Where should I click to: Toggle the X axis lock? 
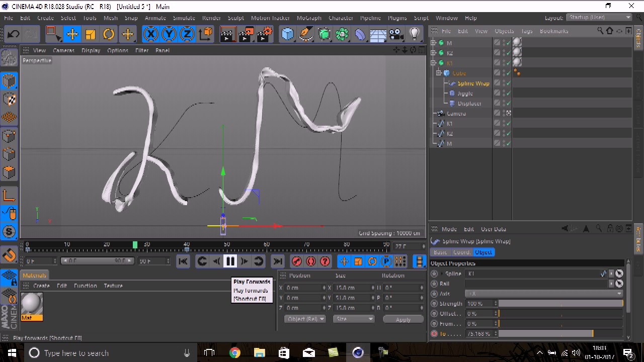pyautogui.click(x=150, y=34)
